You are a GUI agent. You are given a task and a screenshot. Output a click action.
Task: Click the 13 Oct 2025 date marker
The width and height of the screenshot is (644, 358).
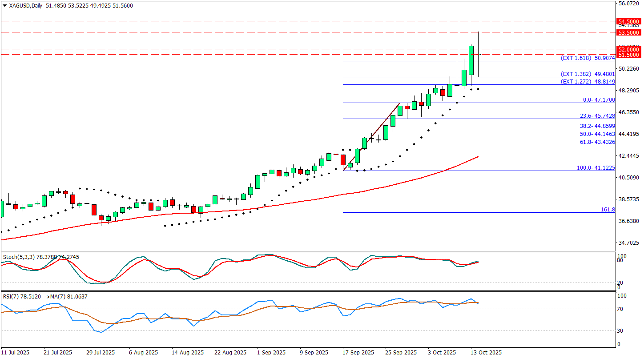point(486,353)
